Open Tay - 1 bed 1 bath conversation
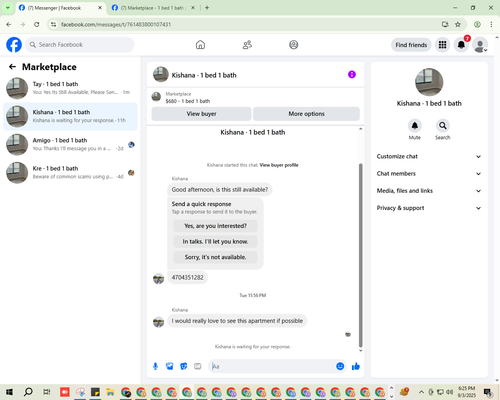500x400 pixels. point(70,88)
